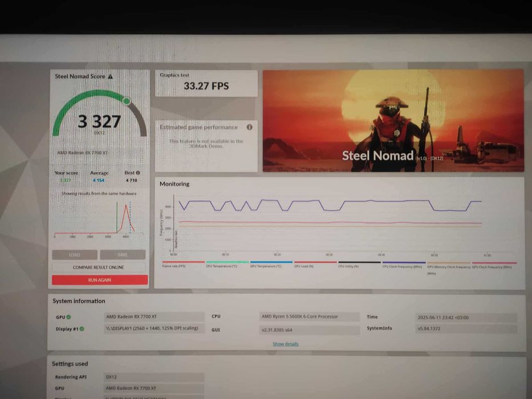Click the Display #1 value field
The width and height of the screenshot is (532, 399).
pos(154,328)
